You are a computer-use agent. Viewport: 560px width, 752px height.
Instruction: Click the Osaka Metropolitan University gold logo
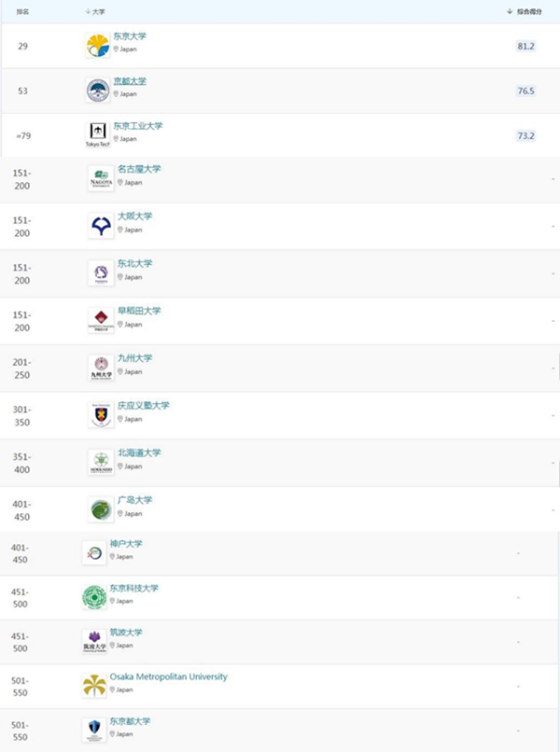(94, 685)
